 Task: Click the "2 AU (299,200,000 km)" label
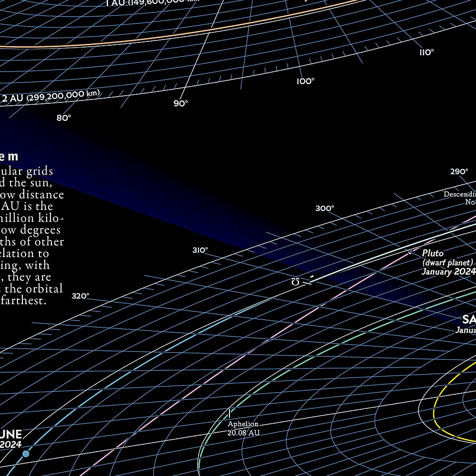51,97
